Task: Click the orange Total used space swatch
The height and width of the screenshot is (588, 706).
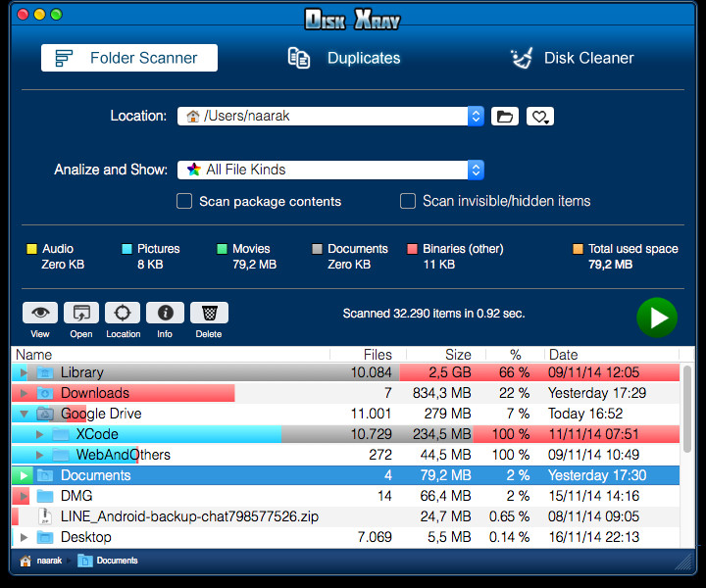Action: tap(578, 249)
